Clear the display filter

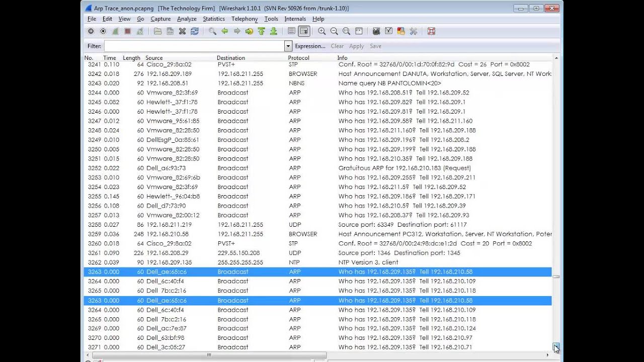click(337, 46)
